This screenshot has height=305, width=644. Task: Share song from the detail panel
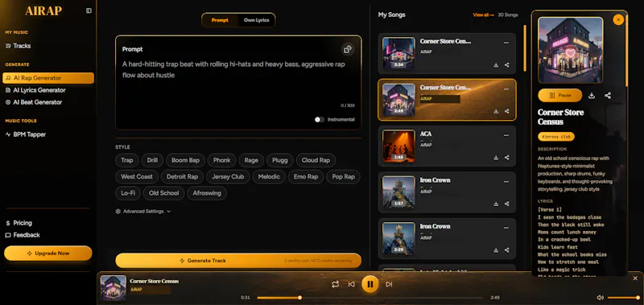608,95
